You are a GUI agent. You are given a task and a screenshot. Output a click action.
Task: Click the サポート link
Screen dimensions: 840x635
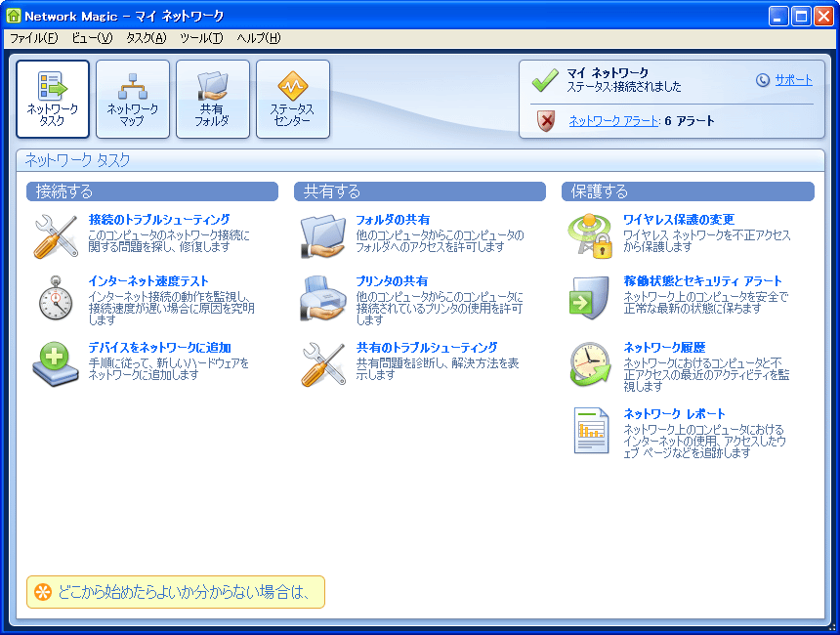[x=793, y=80]
